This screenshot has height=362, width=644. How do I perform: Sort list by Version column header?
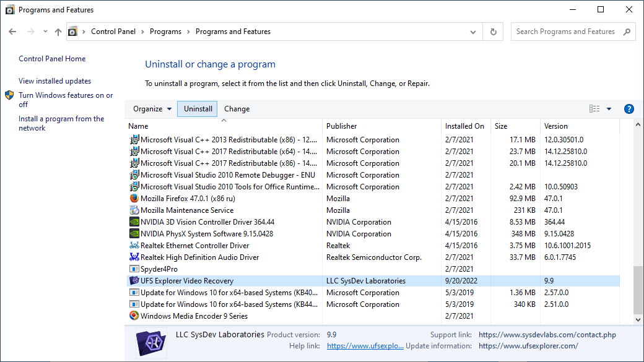tap(580, 126)
